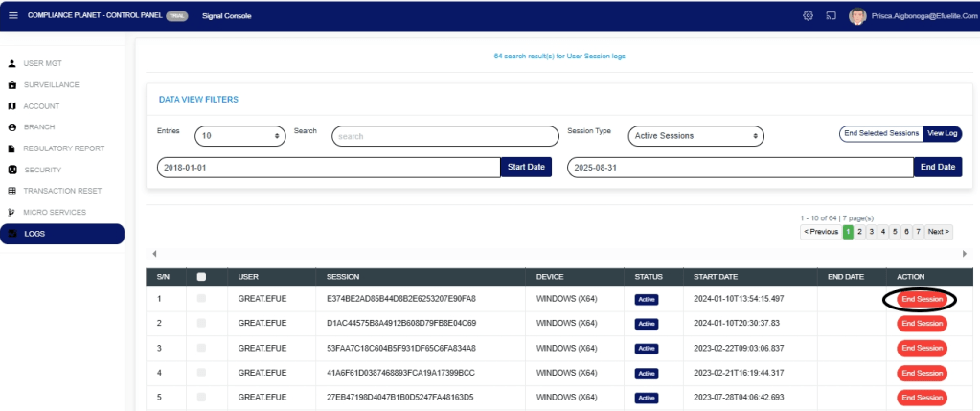Check the checkbox for row 3

[x=201, y=348]
